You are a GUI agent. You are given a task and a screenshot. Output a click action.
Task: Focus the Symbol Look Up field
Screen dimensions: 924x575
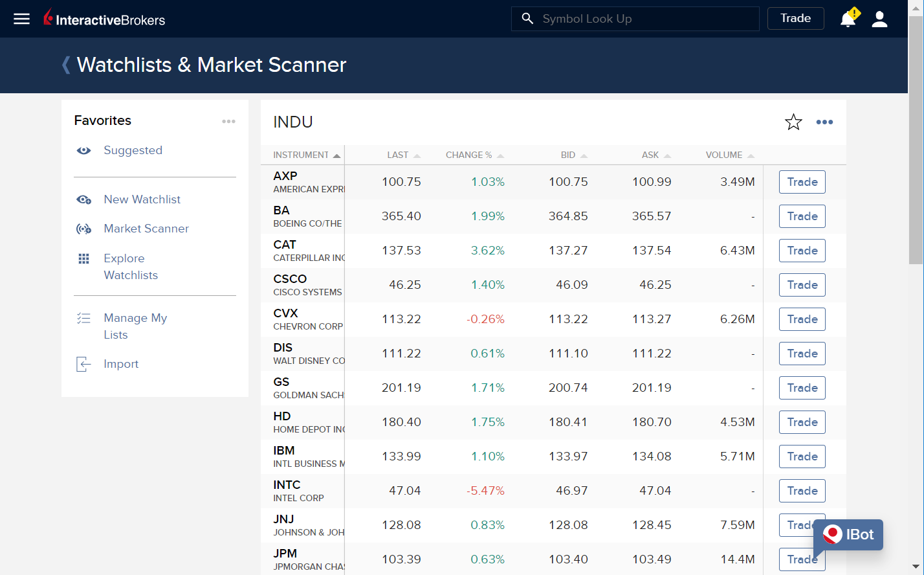(x=635, y=19)
